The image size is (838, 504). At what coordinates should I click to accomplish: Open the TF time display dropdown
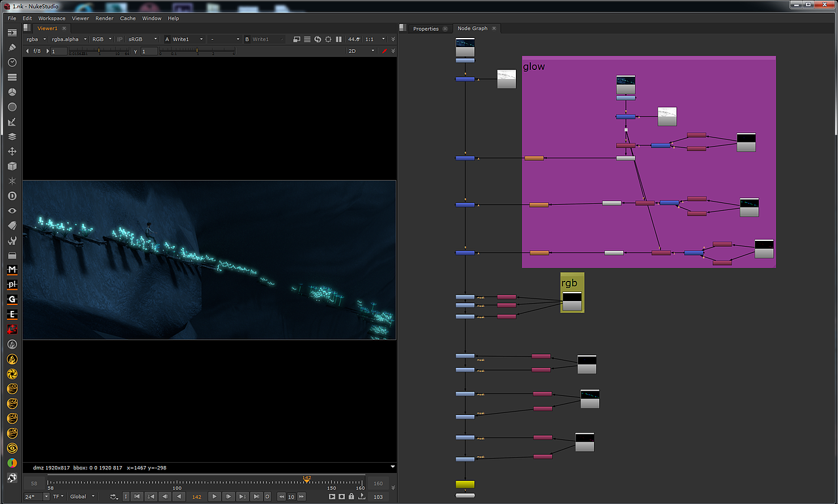tap(58, 497)
